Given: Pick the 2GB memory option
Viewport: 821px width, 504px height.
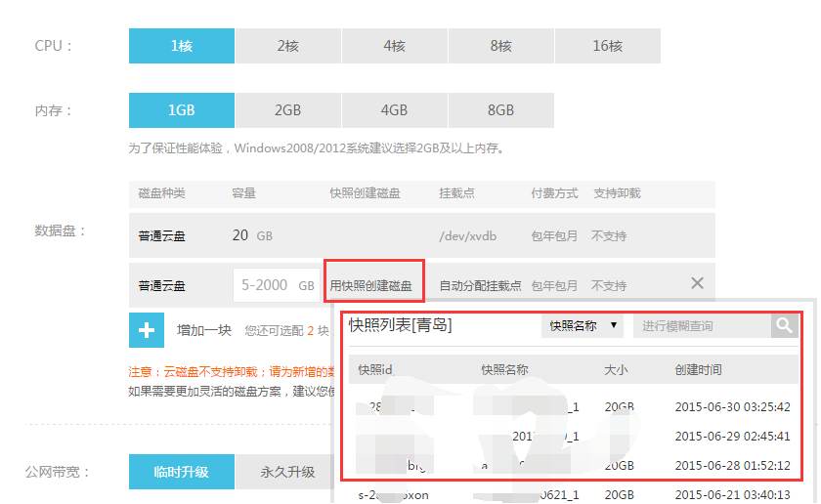Looking at the screenshot, I should (x=287, y=110).
